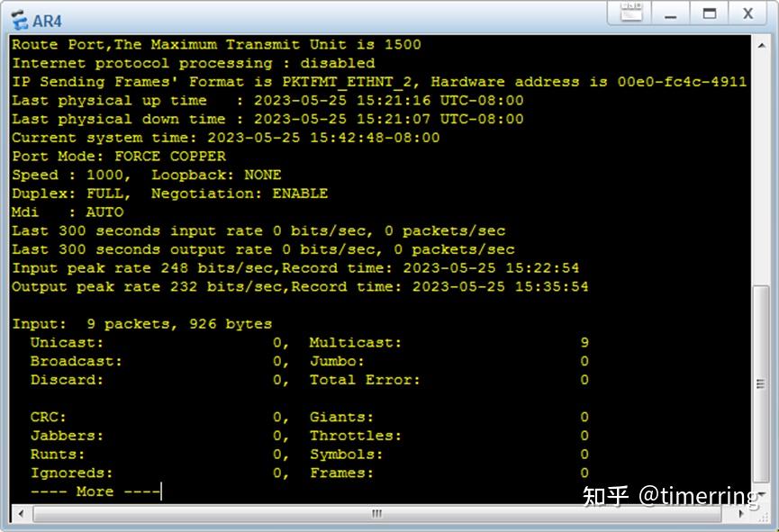Maximize the AR4 console window
Viewport: 779px width, 532px height.
pyautogui.click(x=709, y=14)
